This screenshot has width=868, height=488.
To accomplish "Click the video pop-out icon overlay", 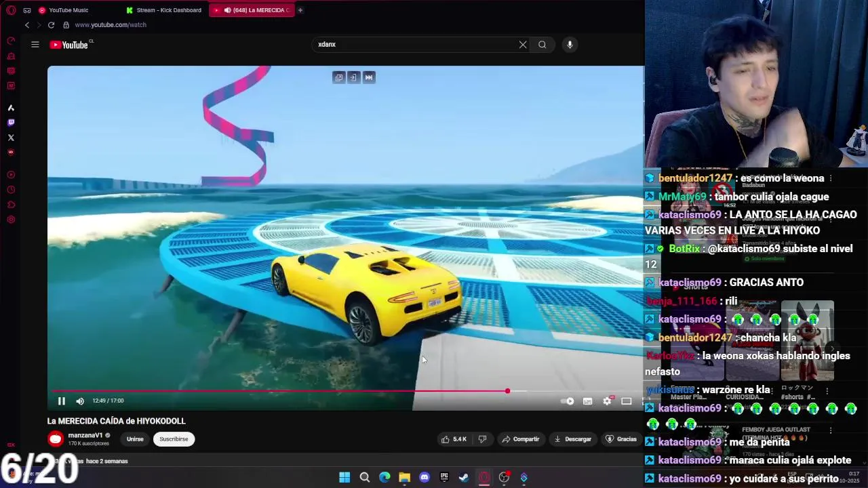I will [x=339, y=77].
